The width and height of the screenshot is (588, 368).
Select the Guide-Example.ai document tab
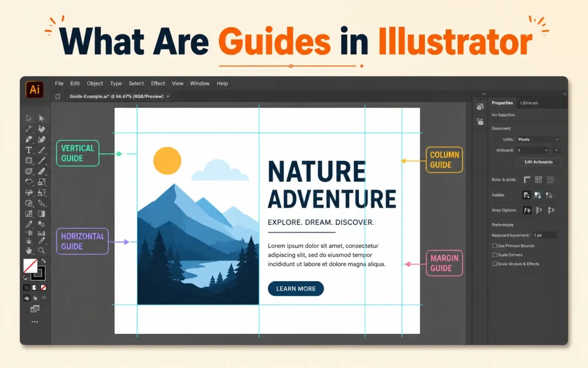coord(116,97)
